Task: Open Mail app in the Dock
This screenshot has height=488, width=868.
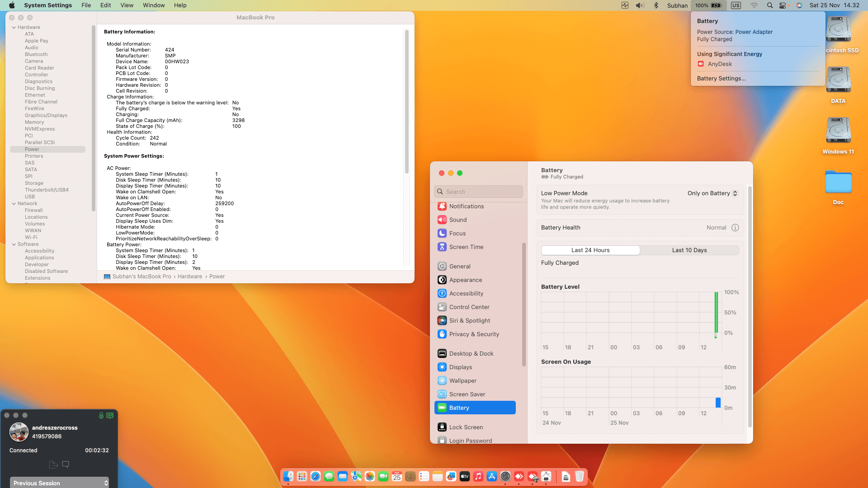Action: tap(343, 476)
